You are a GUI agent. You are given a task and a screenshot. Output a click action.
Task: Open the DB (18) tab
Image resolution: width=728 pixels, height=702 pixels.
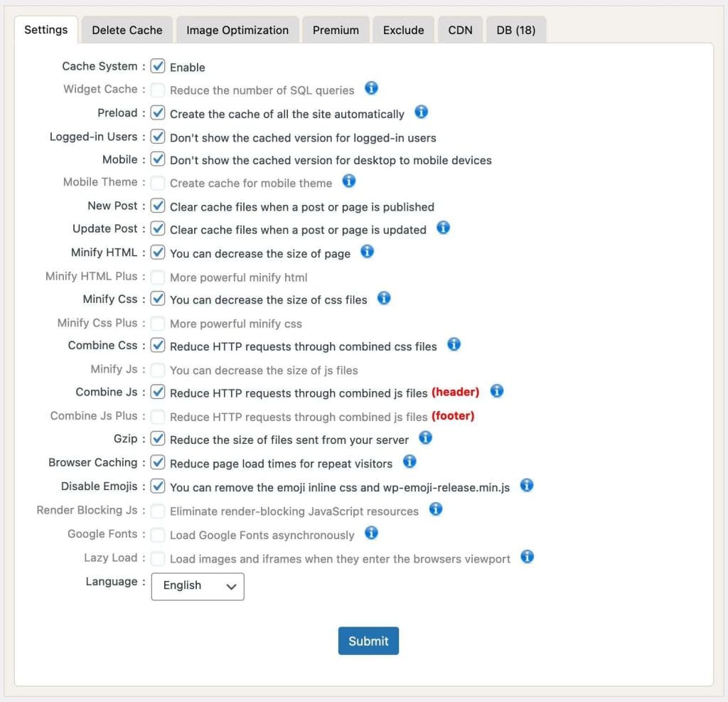pos(515,29)
